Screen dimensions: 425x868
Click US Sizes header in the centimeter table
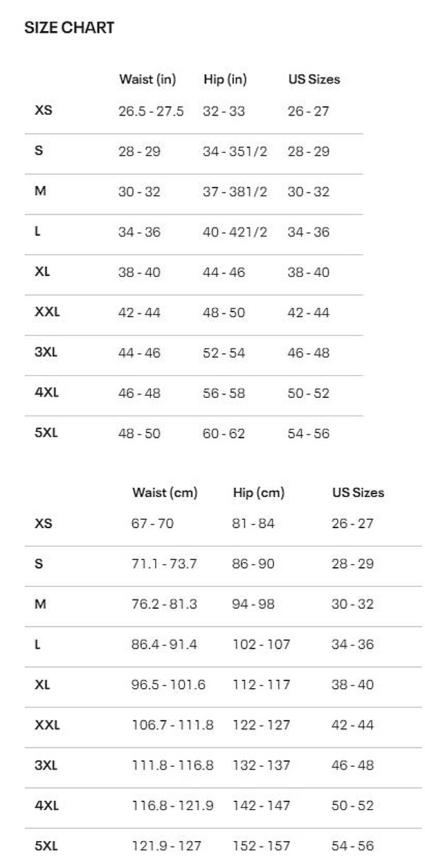click(x=358, y=493)
